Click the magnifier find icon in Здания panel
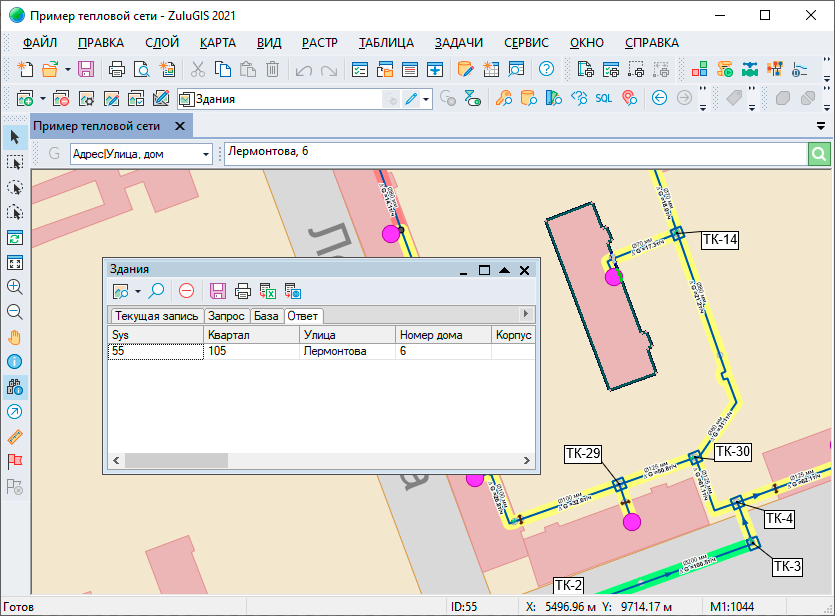 coord(156,291)
